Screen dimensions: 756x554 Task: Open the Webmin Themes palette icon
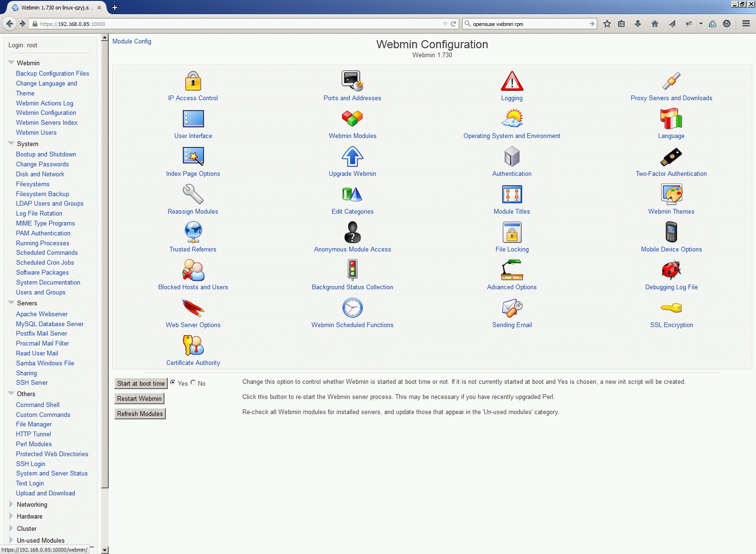pos(671,194)
